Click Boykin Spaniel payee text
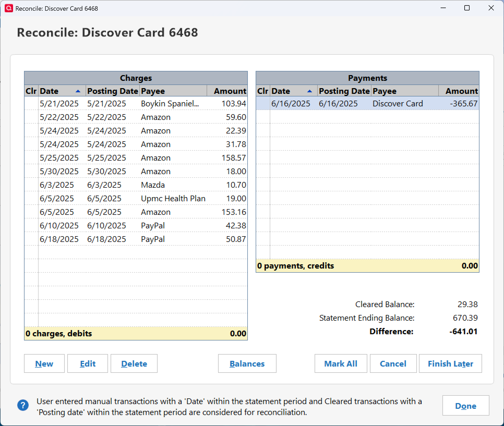The image size is (504, 426). [x=170, y=104]
